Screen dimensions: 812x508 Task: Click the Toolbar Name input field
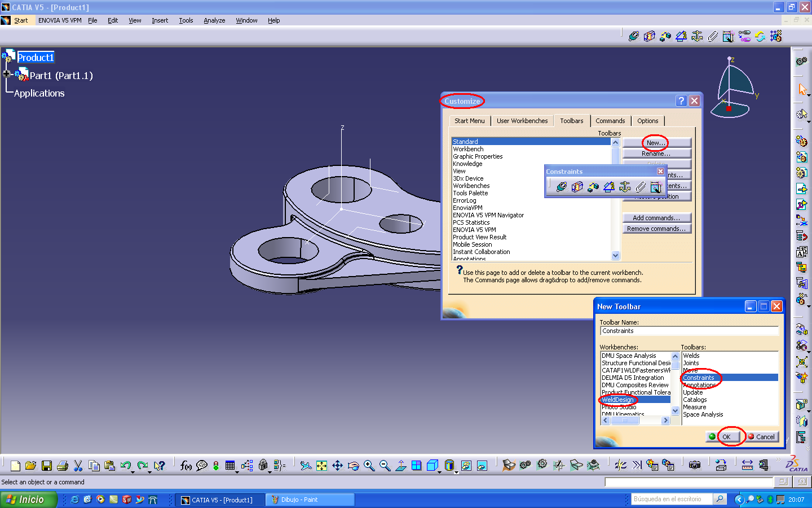[x=689, y=331]
